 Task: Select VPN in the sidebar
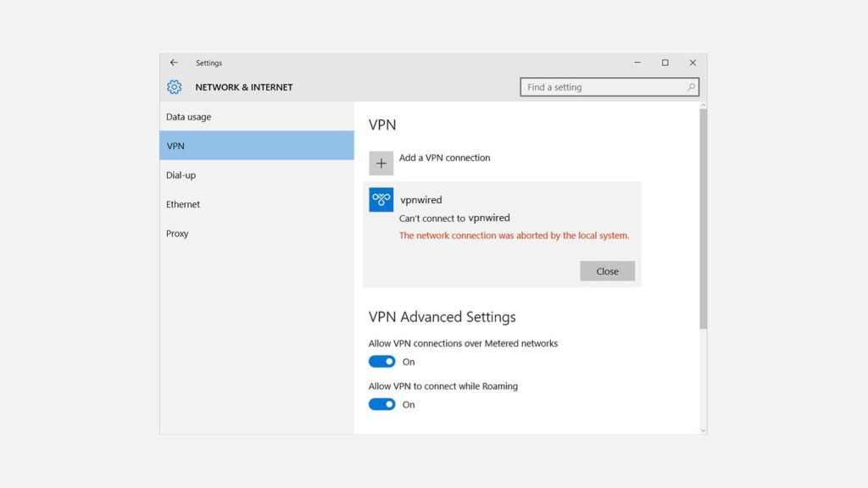coord(175,146)
